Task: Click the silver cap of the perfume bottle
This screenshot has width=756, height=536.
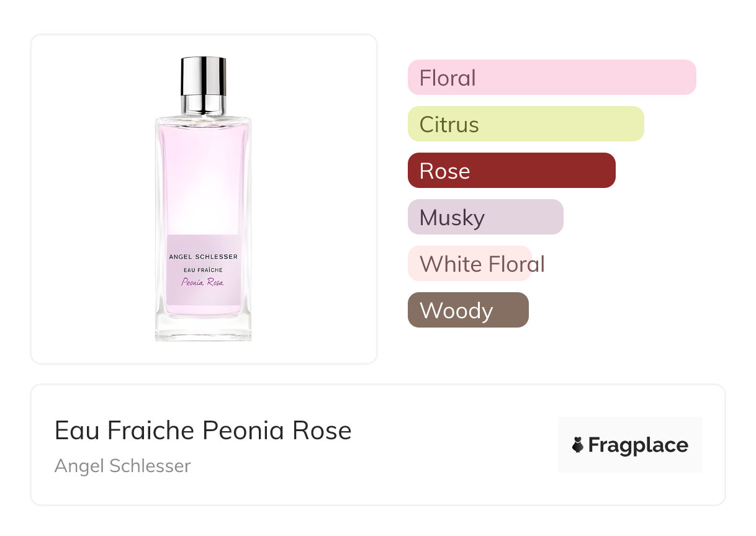Action: point(203,75)
